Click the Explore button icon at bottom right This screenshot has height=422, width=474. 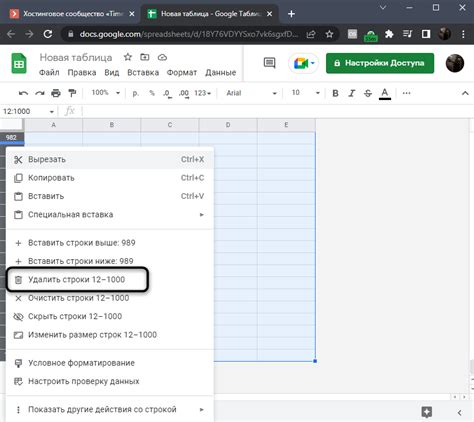427,412
